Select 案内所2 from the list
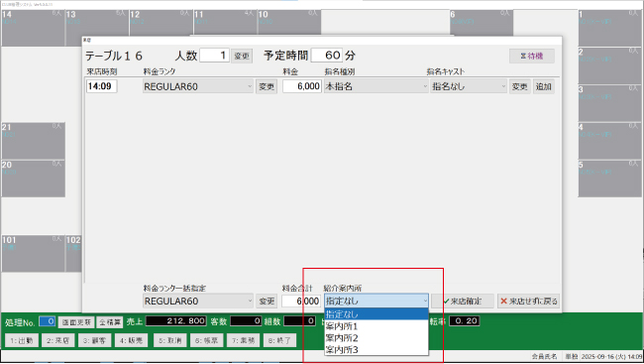Image resolution: width=644 pixels, height=364 pixels. [x=376, y=338]
